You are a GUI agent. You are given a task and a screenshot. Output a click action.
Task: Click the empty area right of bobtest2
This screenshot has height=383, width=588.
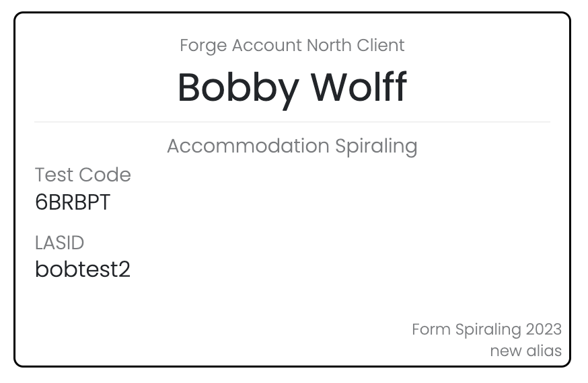(x=336, y=269)
